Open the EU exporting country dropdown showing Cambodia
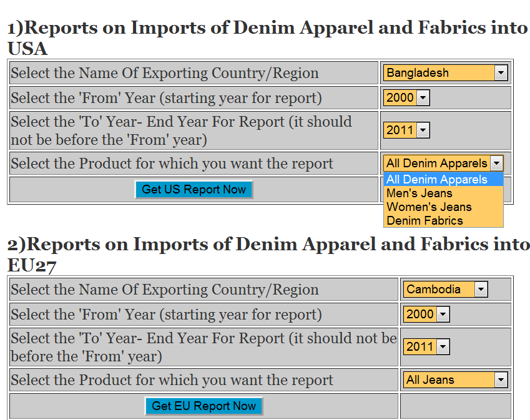 tap(445, 290)
